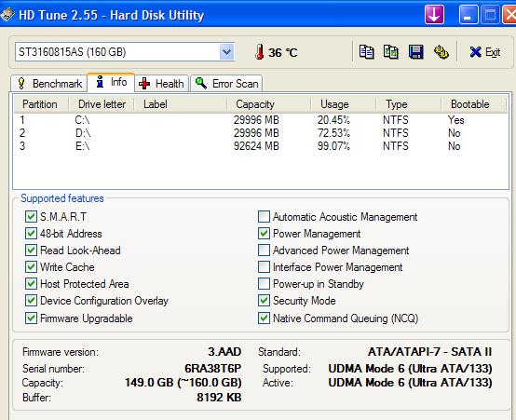Viewport: 516px width, 420px height.
Task: Switch to the Error Scan tab
Action: pyautogui.click(x=226, y=83)
